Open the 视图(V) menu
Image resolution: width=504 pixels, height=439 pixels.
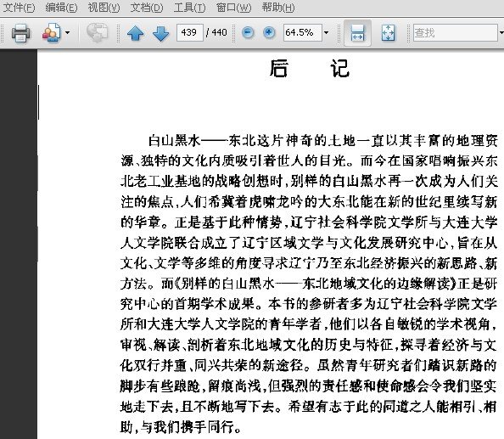[x=104, y=7]
